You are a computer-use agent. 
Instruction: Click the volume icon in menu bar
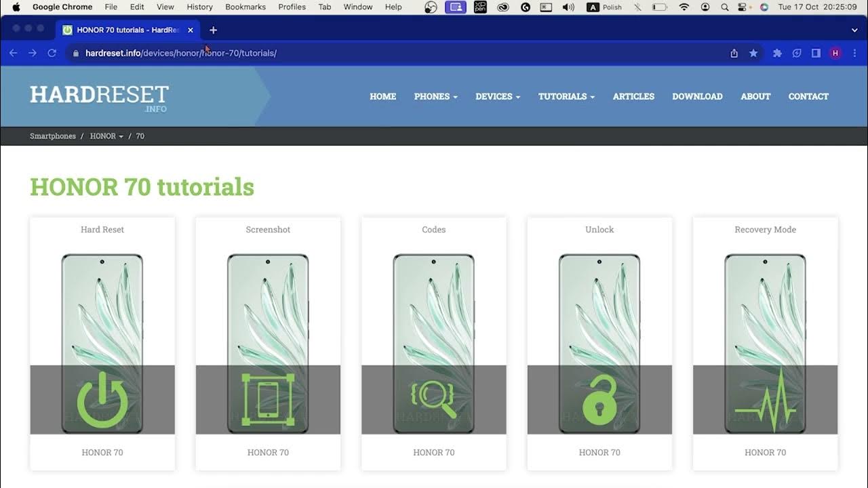568,7
